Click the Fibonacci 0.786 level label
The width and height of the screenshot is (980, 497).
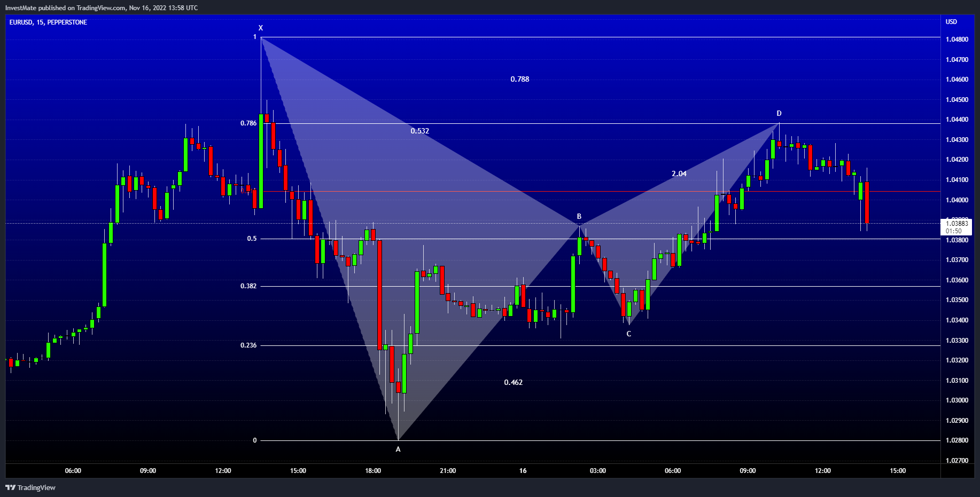click(x=248, y=123)
